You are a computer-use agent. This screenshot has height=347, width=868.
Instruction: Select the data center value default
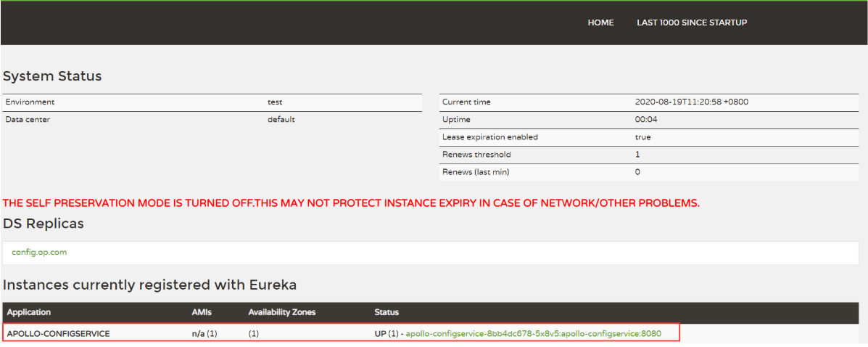[281, 119]
